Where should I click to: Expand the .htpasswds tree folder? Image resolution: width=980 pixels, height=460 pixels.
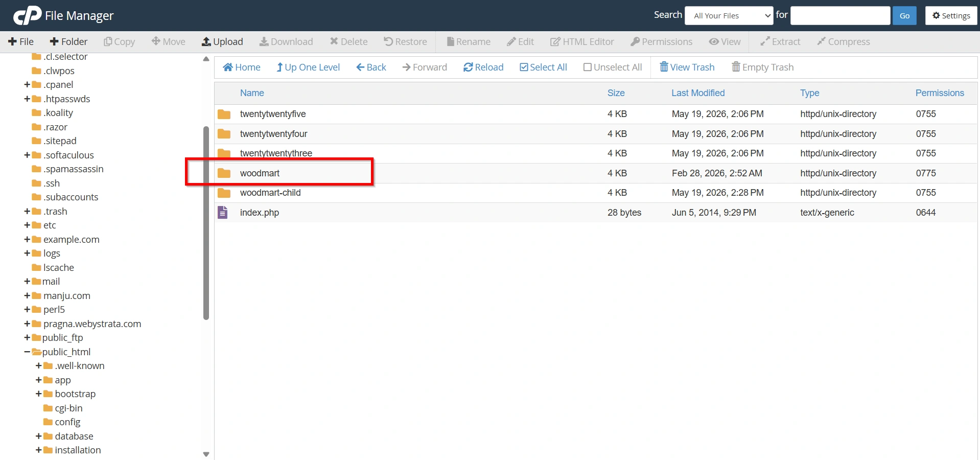tap(27, 99)
